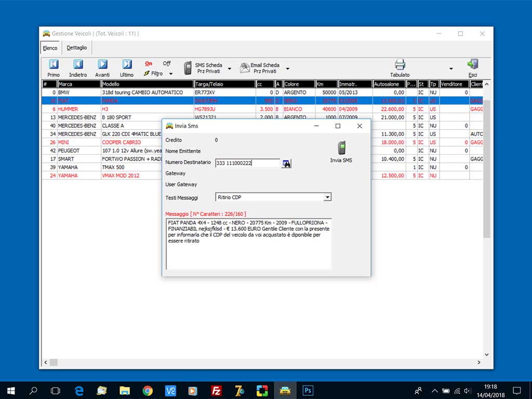This screenshot has width=532, height=399.
Task: Open the Windows Start menu
Action: point(11,391)
